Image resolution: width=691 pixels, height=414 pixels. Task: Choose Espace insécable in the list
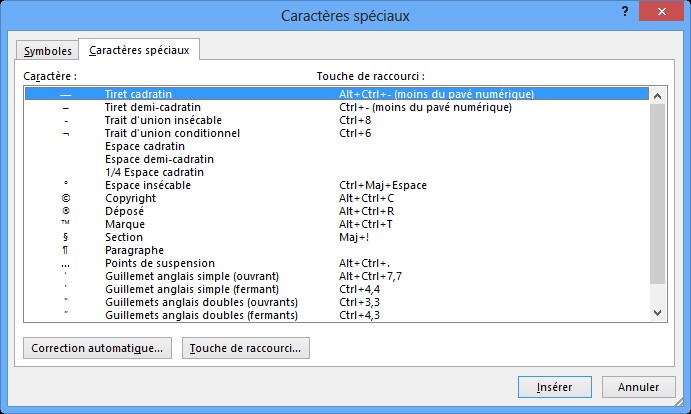pyautogui.click(x=147, y=185)
